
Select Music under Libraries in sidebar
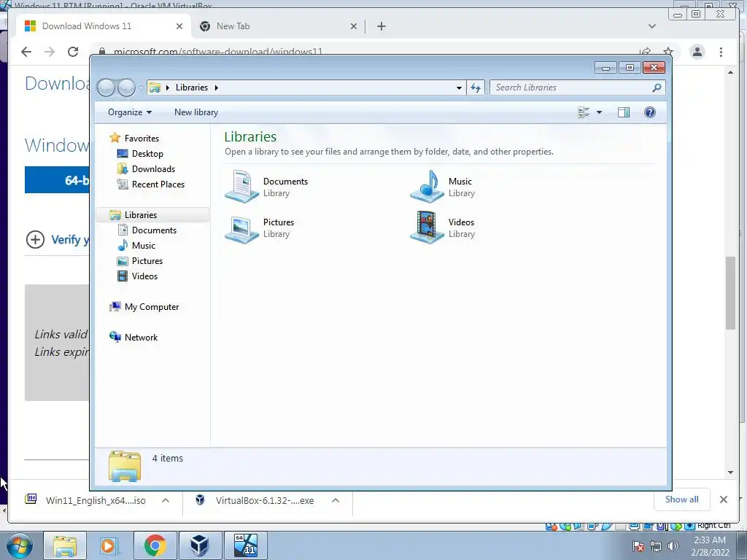pos(144,245)
